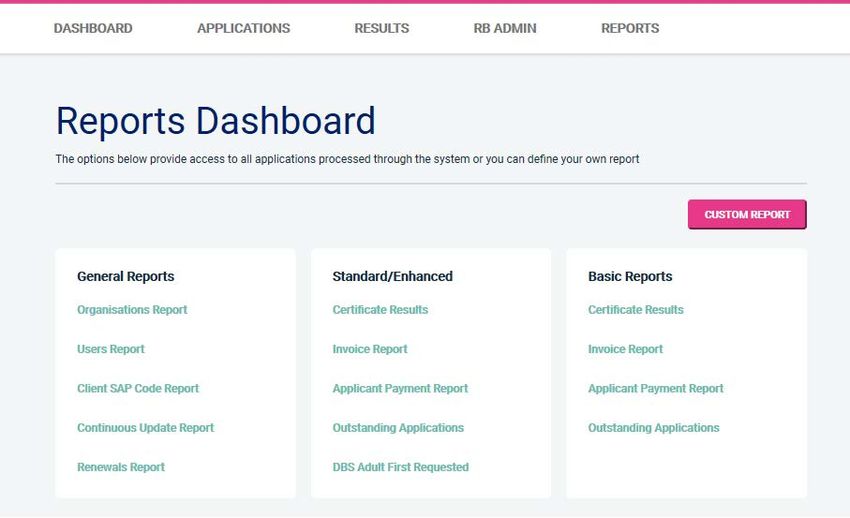Click the General Reports card heading
The image size is (850, 518).
(x=126, y=276)
